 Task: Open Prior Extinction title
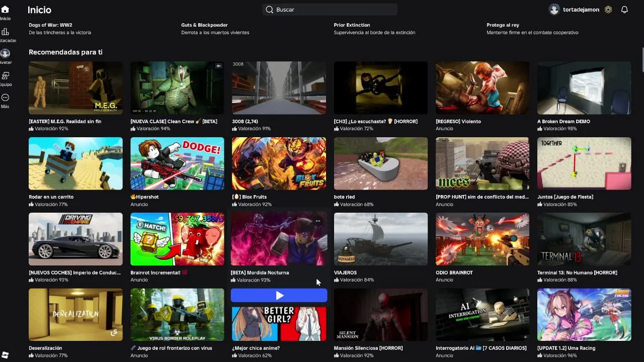click(x=352, y=25)
